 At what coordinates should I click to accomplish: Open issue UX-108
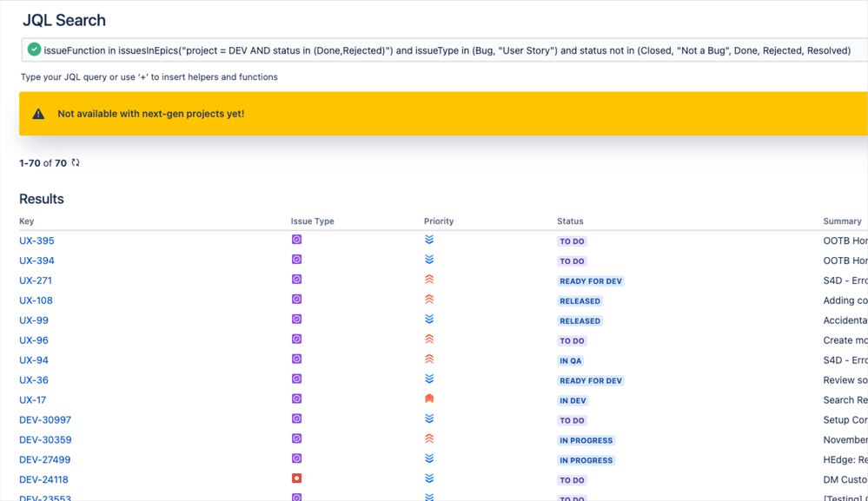(x=36, y=300)
